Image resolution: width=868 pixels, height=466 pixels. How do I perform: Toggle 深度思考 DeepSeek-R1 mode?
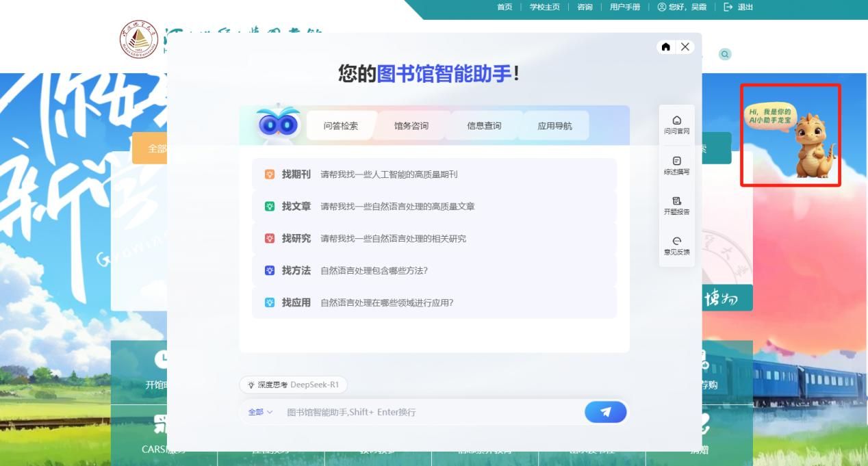[293, 385]
